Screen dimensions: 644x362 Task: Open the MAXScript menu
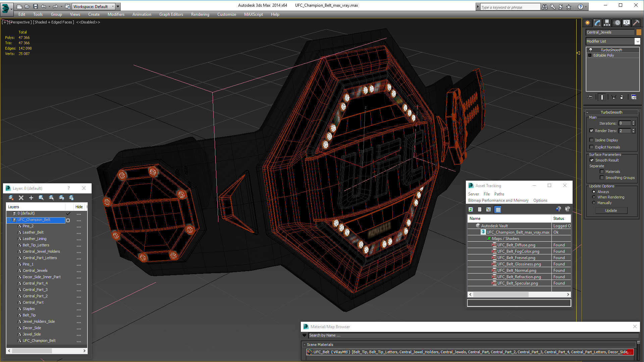[254, 14]
